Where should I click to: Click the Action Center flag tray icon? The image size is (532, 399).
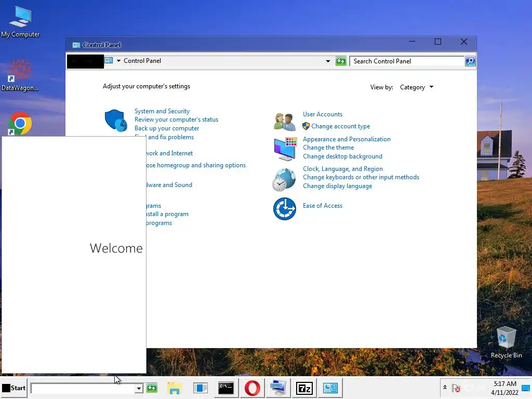pyautogui.click(x=456, y=388)
